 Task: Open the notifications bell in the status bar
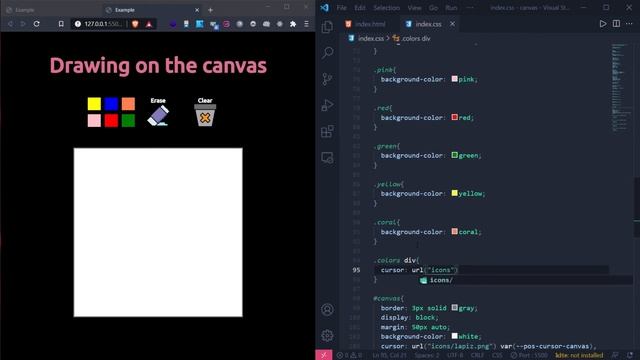point(630,355)
